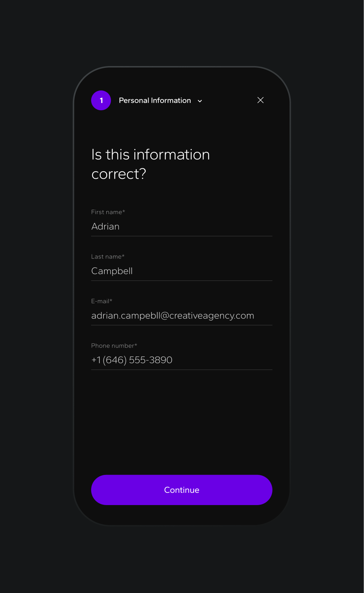Click the word 'correct?' in the heading
The image size is (364, 593).
[x=119, y=174]
